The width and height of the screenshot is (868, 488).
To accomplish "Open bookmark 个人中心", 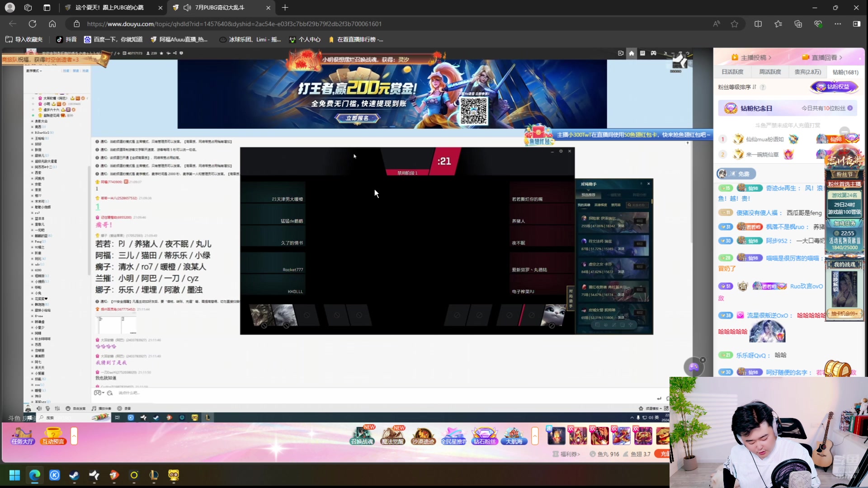I will pos(305,40).
